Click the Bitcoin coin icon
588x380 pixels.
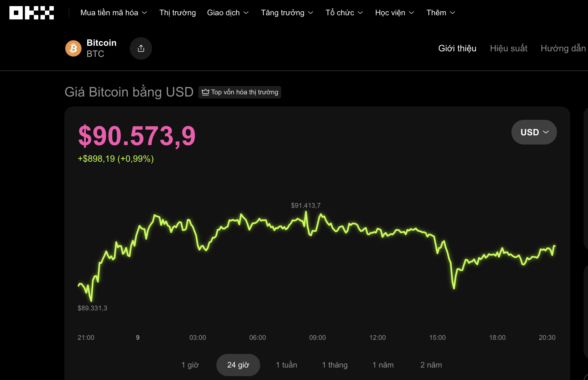73,48
